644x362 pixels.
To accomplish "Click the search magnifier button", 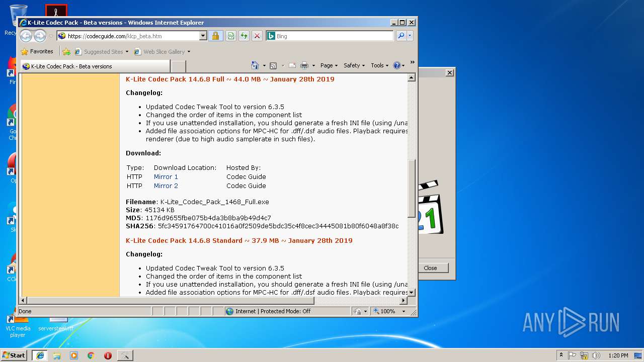I will tap(401, 36).
